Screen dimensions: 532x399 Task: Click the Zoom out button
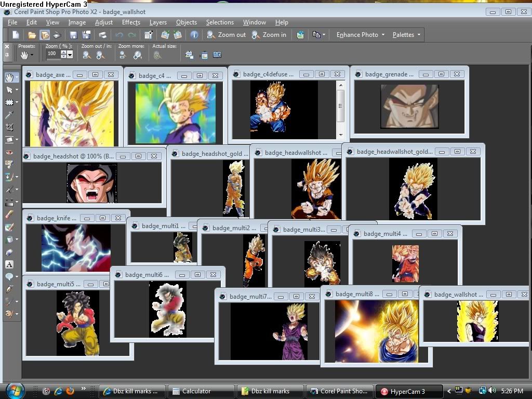[x=227, y=35]
